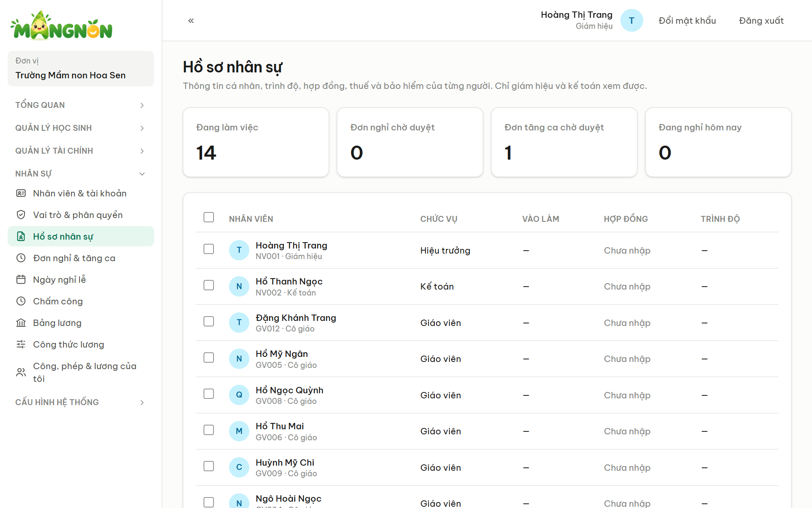
Task: Click the Đang làm việc stat card
Action: click(256, 142)
